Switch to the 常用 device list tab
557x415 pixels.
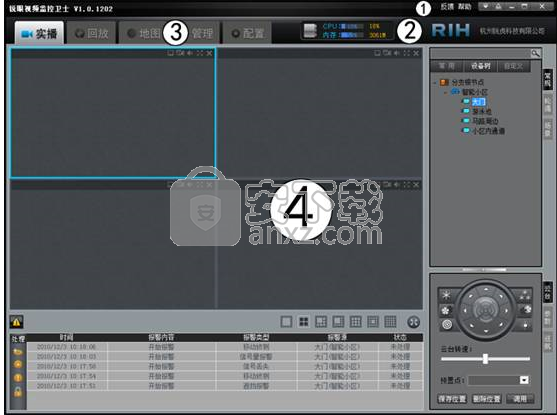[x=447, y=66]
